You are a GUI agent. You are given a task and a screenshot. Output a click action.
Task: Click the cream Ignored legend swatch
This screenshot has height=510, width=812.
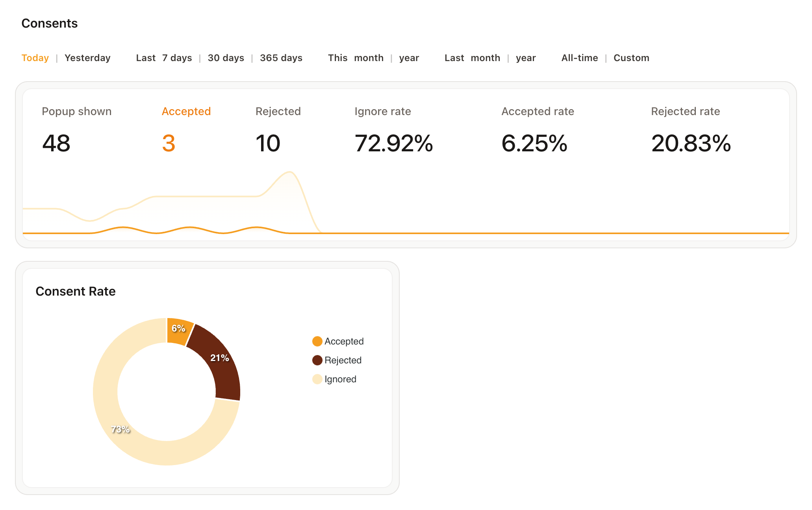click(317, 379)
